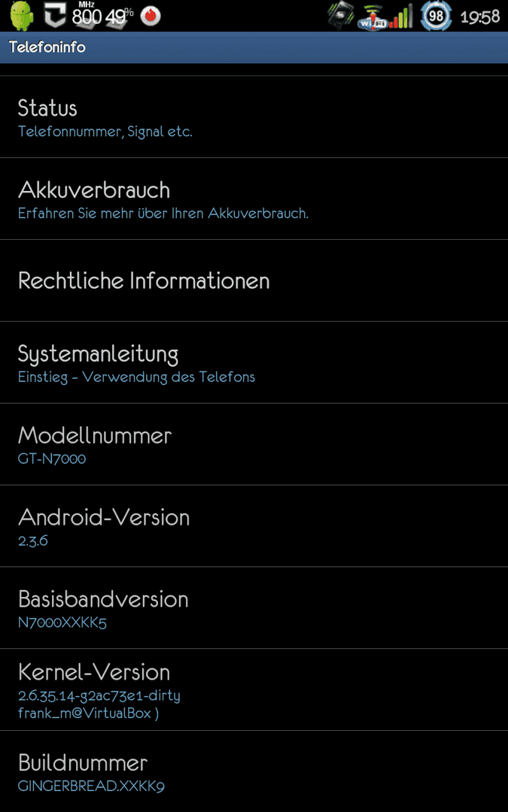The width and height of the screenshot is (508, 812).
Task: Tap the phone vibrate mode icon
Action: pyautogui.click(x=341, y=15)
